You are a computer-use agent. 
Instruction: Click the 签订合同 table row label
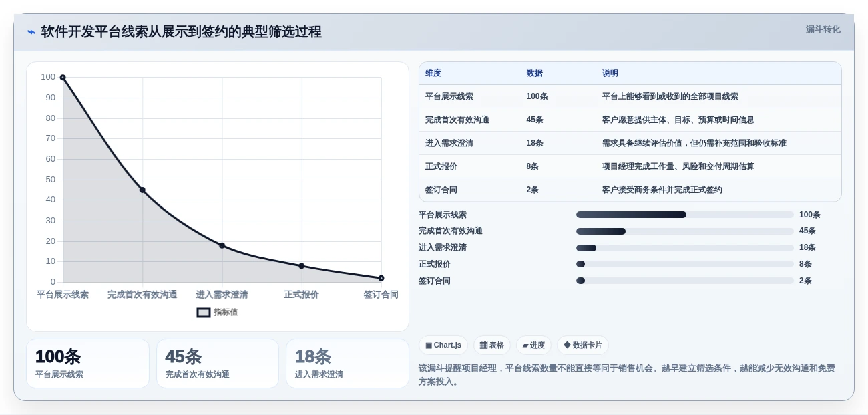441,190
